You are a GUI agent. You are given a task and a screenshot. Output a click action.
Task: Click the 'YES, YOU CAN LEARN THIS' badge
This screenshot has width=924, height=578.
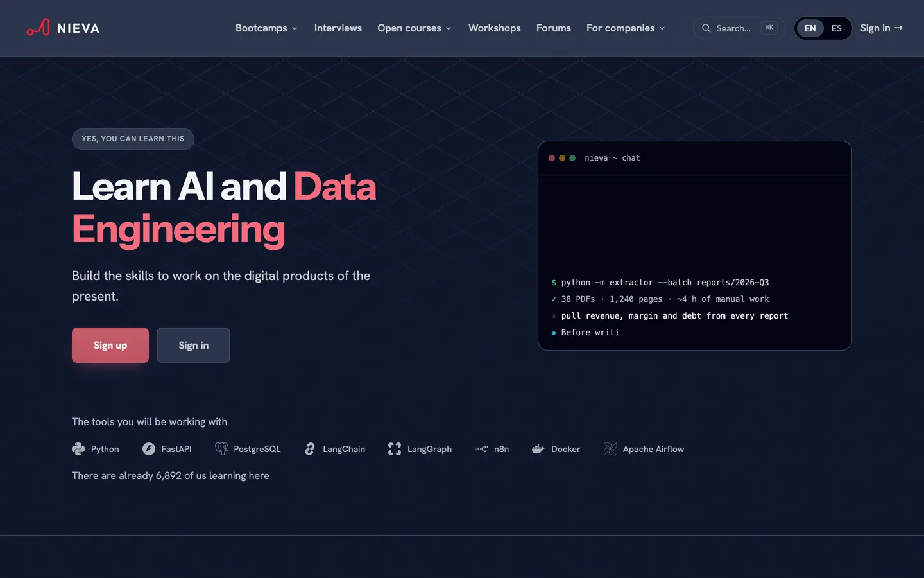[133, 139]
